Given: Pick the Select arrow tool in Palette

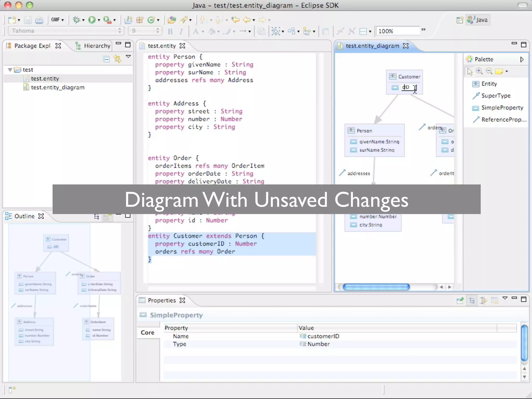Looking at the screenshot, I should pos(470,71).
